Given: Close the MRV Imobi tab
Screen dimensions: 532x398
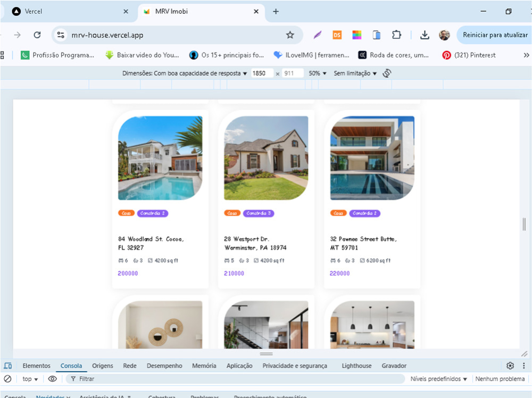Looking at the screenshot, I should coord(256,12).
